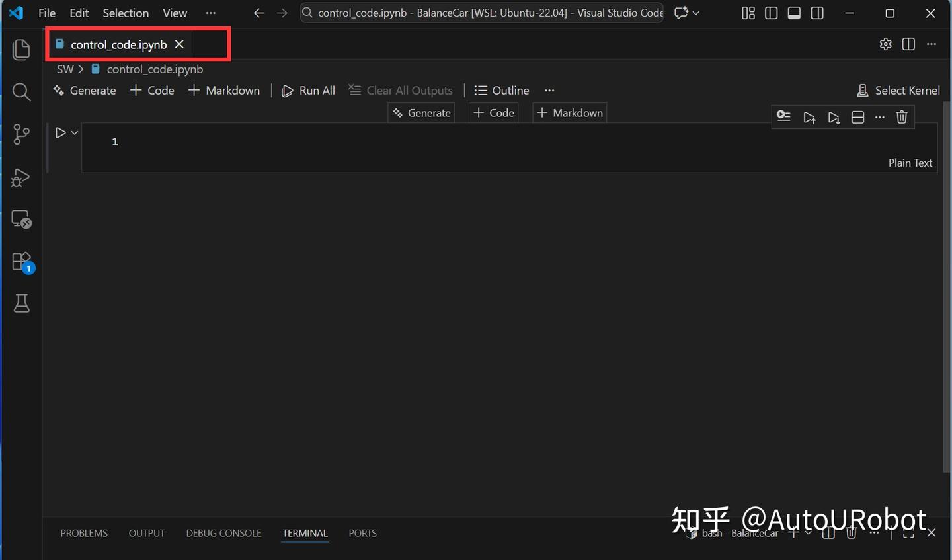Click the title bar command search box
Screen dimensions: 952x560
[482, 13]
